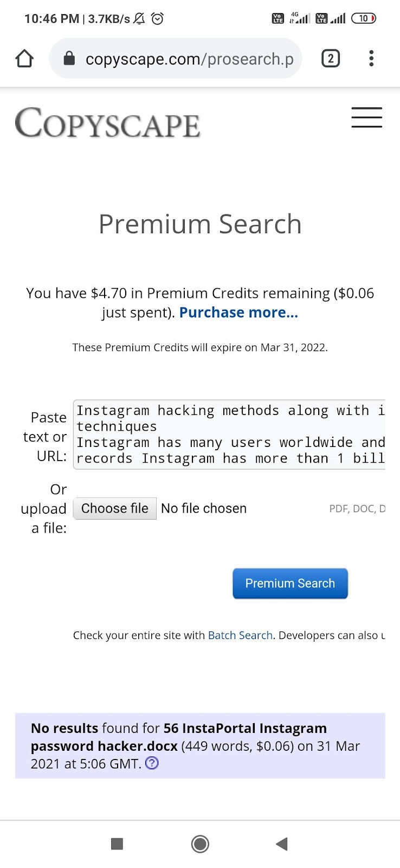Open the browser three-dot overflow menu
Screen dimensions: 400x868
[371, 58]
